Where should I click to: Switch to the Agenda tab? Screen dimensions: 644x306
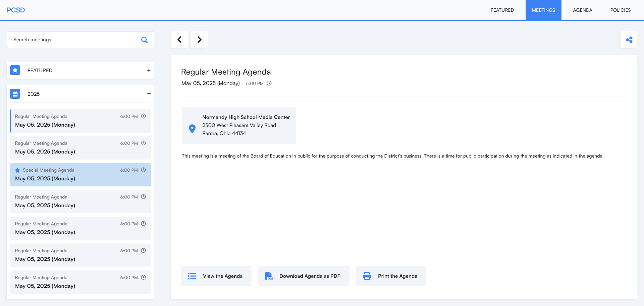(582, 10)
